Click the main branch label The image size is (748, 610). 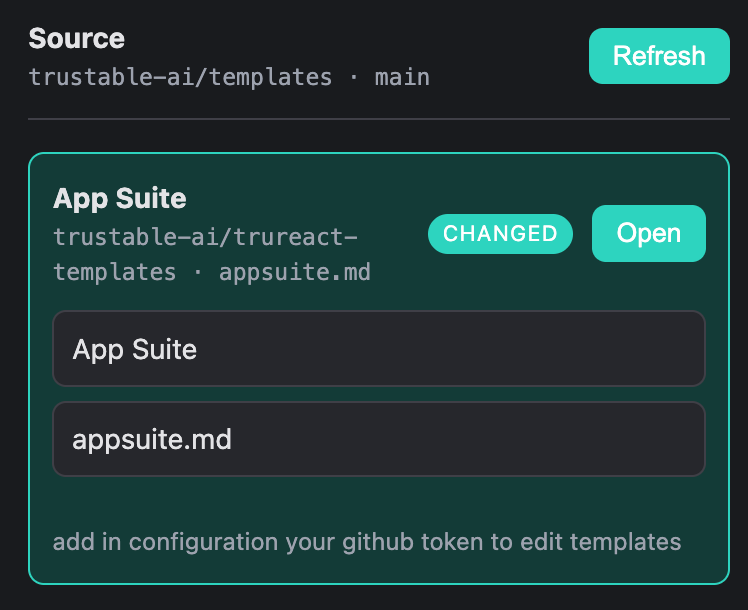(x=402, y=77)
